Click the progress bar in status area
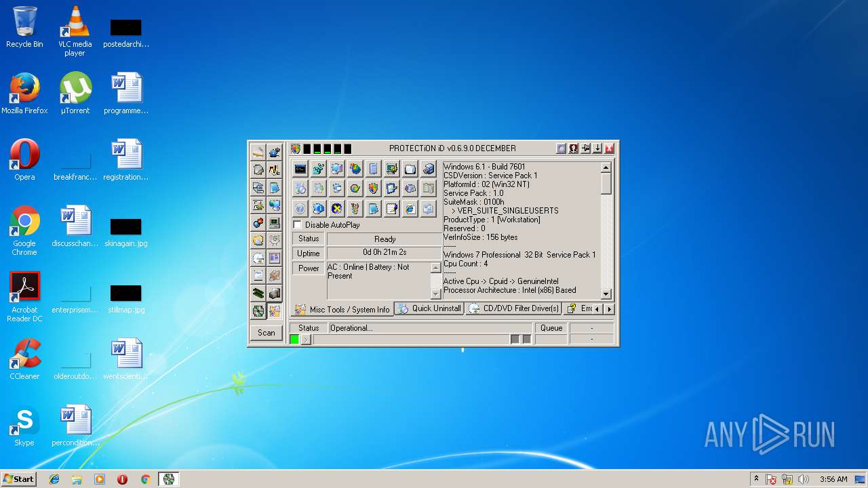 click(x=412, y=340)
